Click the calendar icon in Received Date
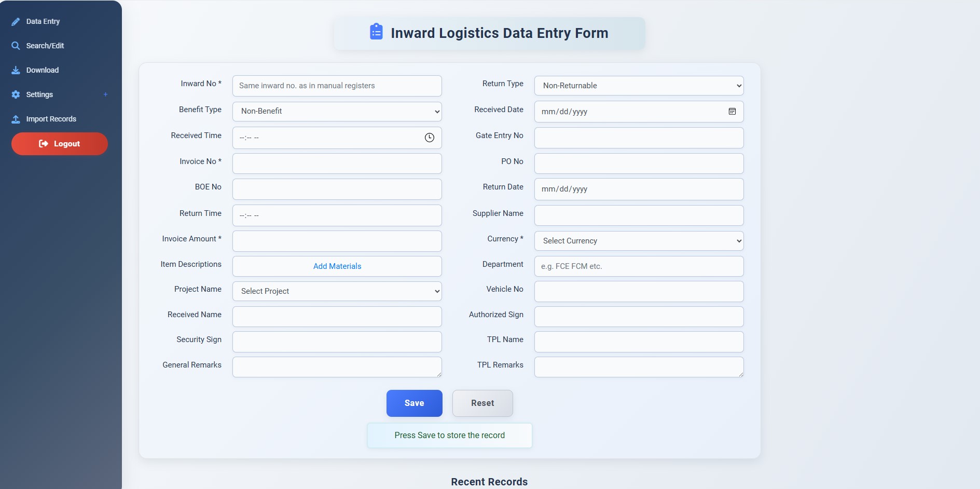The width and height of the screenshot is (980, 489). (x=732, y=111)
